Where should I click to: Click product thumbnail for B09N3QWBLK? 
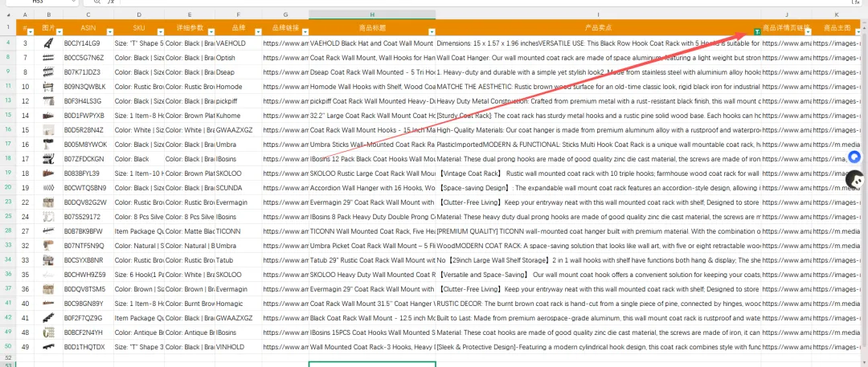[49, 87]
